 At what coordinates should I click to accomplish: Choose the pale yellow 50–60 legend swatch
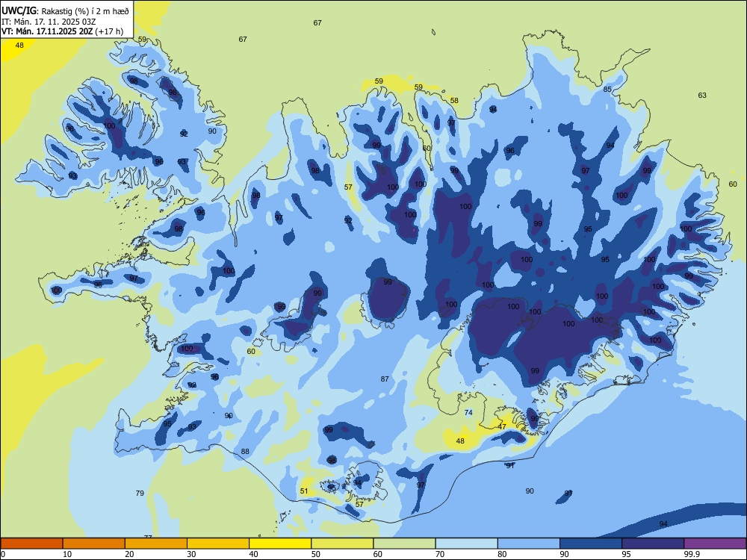(343, 544)
